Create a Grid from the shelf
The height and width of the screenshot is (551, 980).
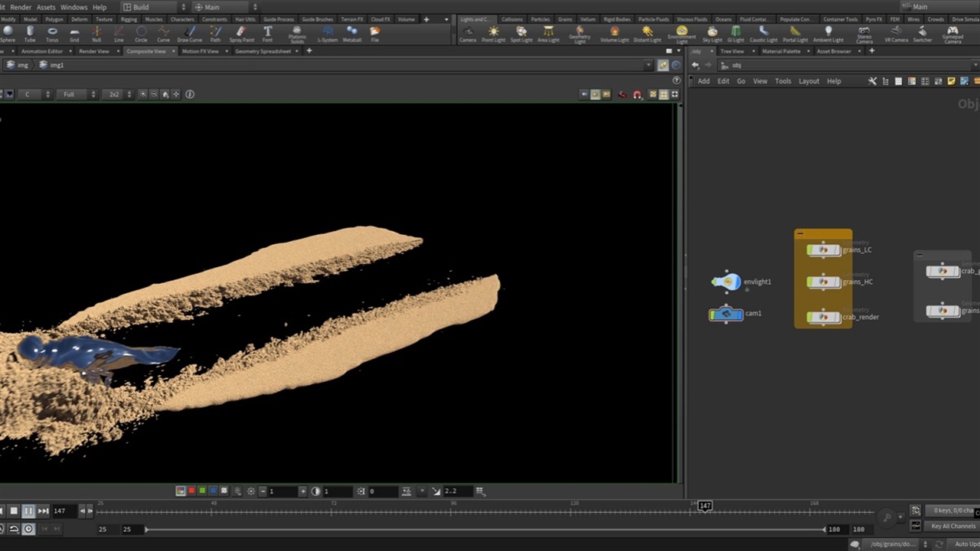pos(74,34)
